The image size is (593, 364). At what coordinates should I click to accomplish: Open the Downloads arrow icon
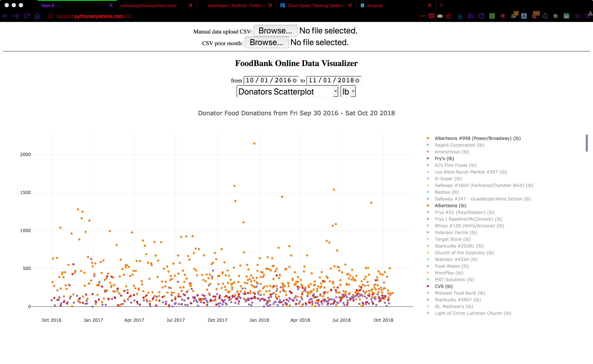click(460, 16)
